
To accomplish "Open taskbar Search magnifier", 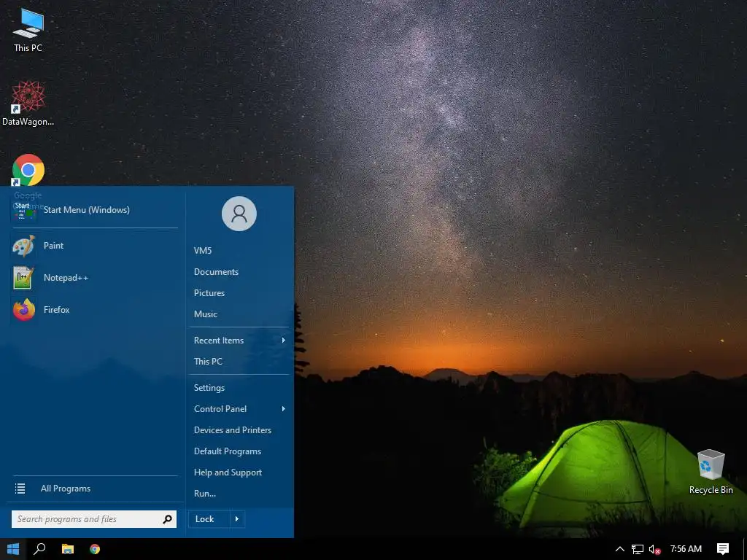I will pyautogui.click(x=39, y=549).
